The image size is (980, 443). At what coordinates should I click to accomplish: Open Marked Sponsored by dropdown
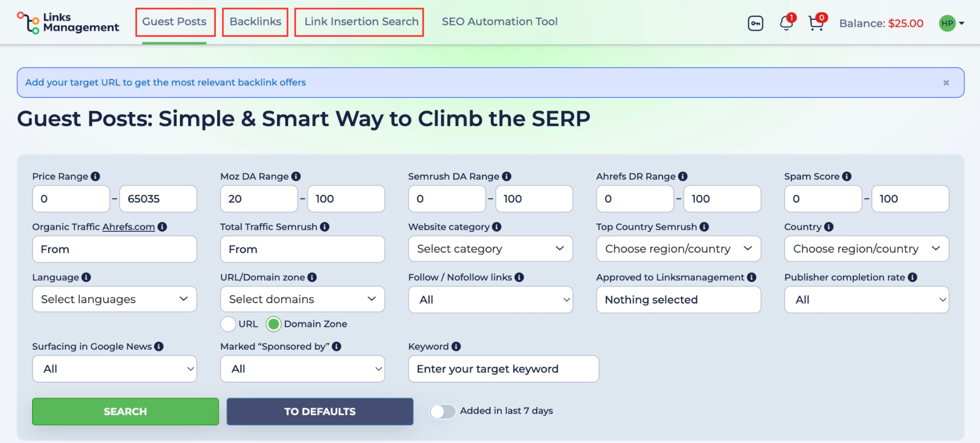(302, 369)
